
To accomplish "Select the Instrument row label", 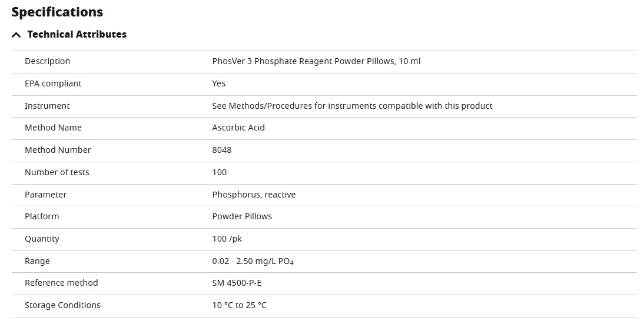I will point(47,106).
